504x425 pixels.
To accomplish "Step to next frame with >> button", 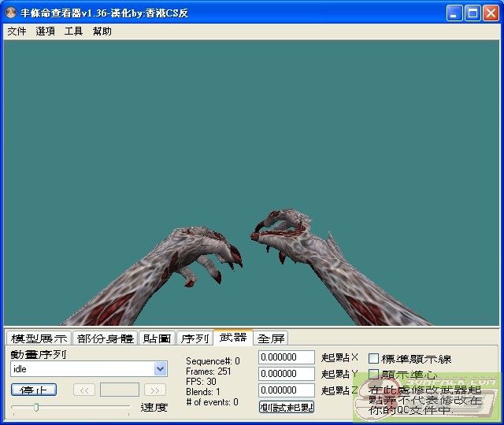I will pyautogui.click(x=155, y=390).
